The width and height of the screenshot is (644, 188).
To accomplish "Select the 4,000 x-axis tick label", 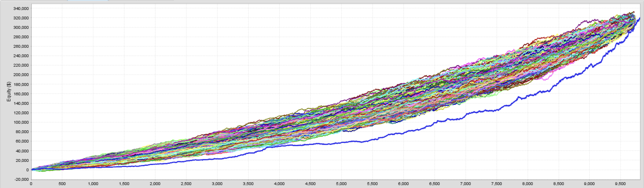I will [279, 184].
